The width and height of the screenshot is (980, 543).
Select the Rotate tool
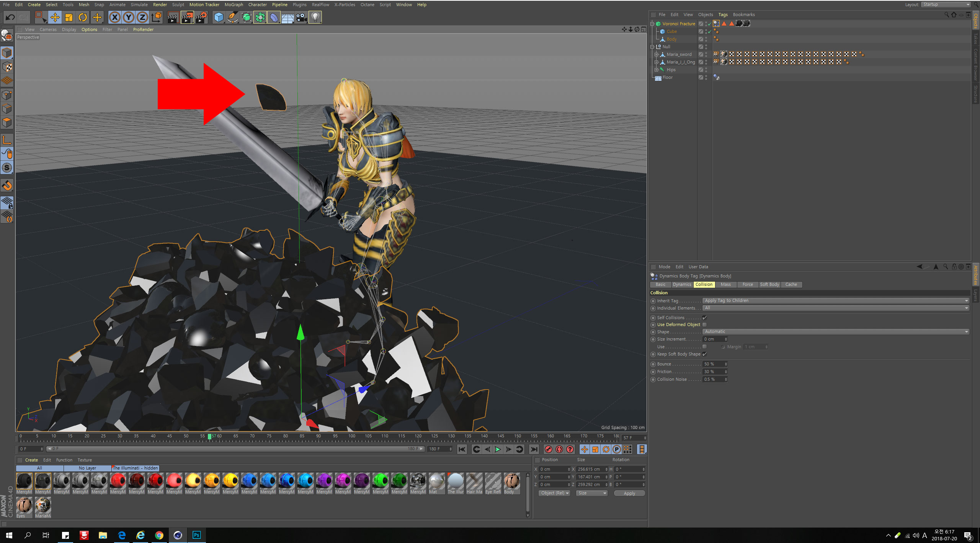pos(83,17)
